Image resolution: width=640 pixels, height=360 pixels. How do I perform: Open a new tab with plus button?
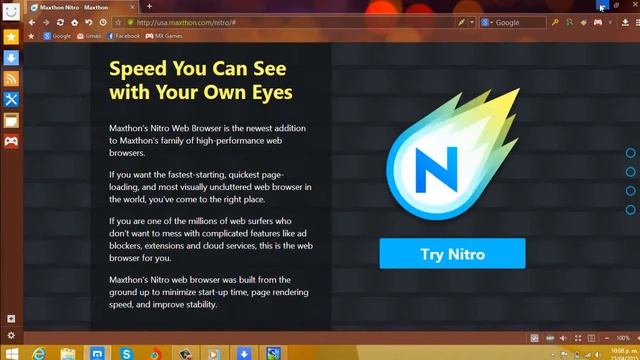click(149, 6)
